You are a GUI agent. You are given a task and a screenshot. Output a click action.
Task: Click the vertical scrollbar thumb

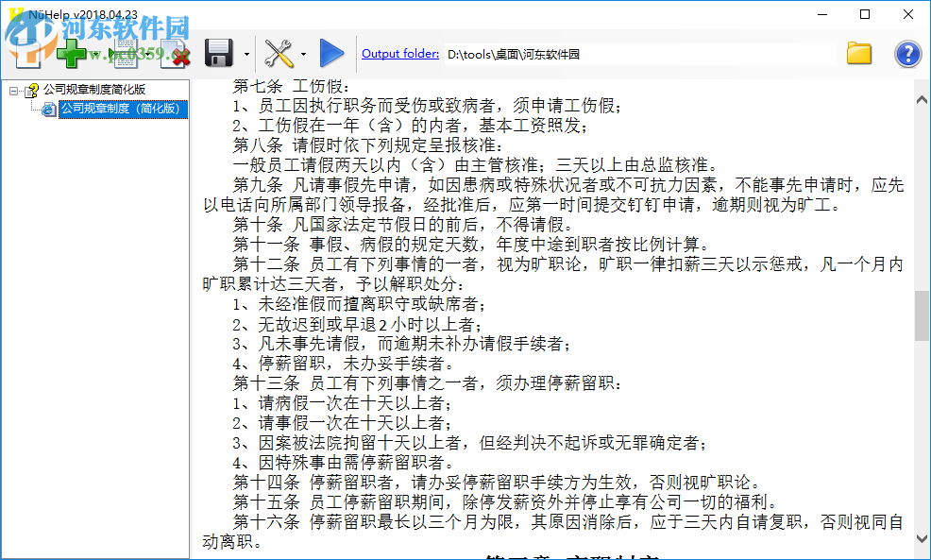coord(922,315)
